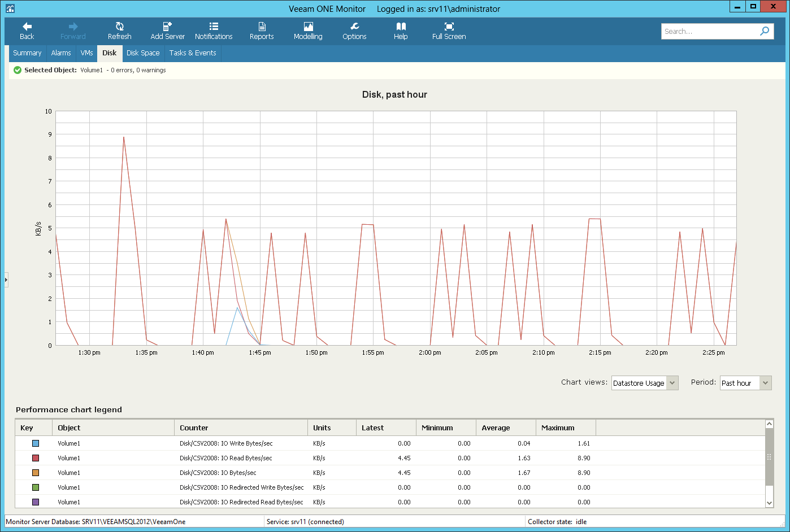Screen dimensions: 790x532
Task: Click 'Collector state: idle' status text
Action: (557, 522)
